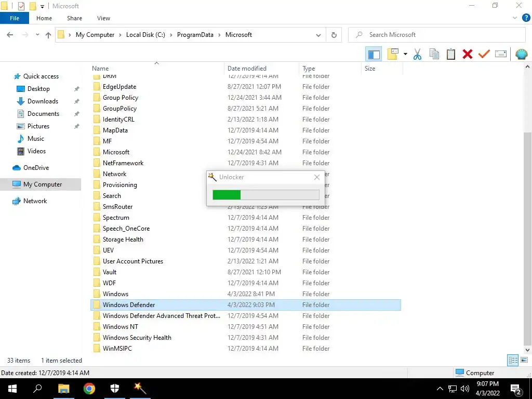Open help with the blue question mark
532x399 pixels.
[526, 18]
